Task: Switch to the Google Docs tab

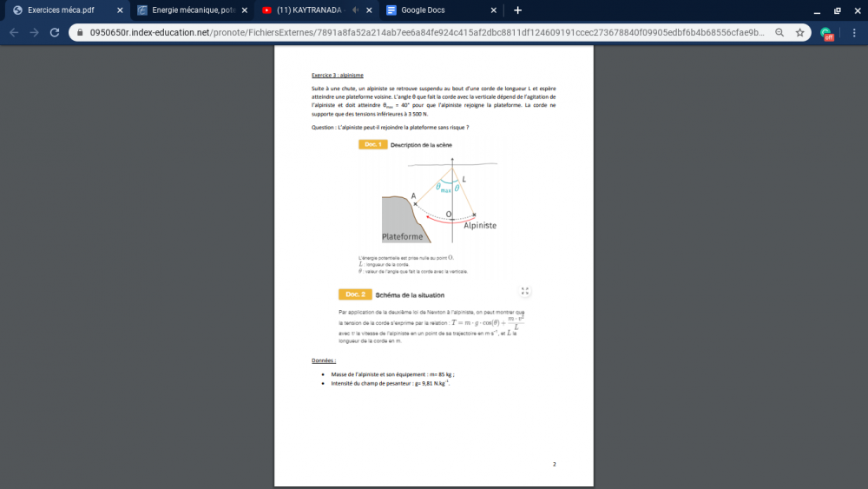Action: [423, 10]
